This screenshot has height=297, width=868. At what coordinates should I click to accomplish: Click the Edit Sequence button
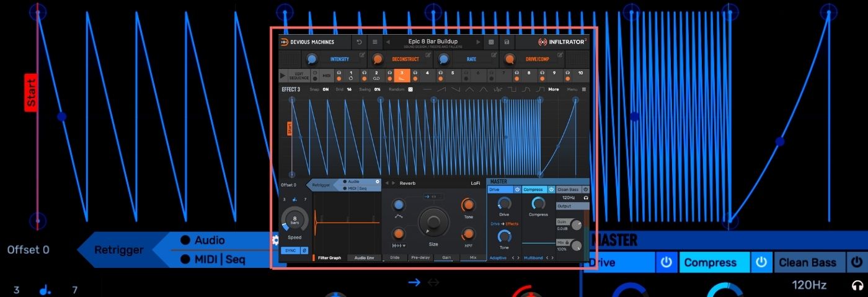[299, 76]
